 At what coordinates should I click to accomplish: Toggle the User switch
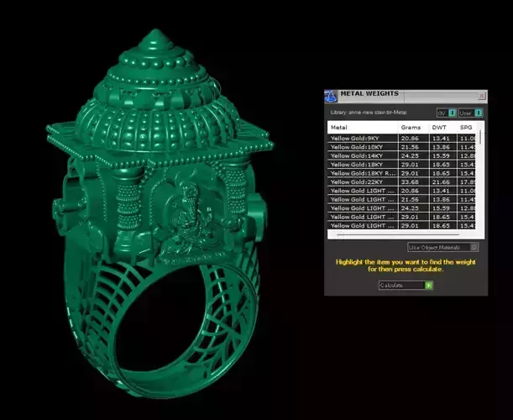(478, 113)
